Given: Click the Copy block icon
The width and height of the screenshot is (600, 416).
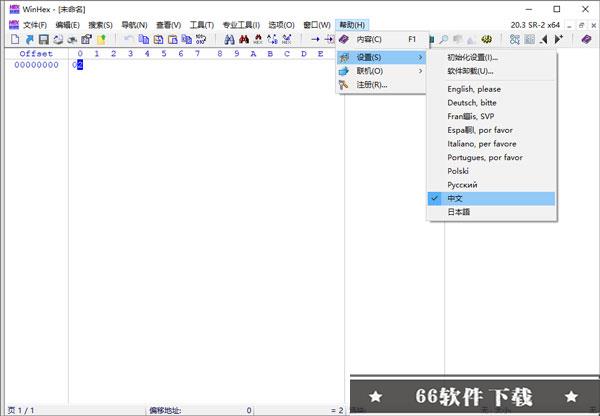Looking at the screenshot, I should pyautogui.click(x=144, y=39).
